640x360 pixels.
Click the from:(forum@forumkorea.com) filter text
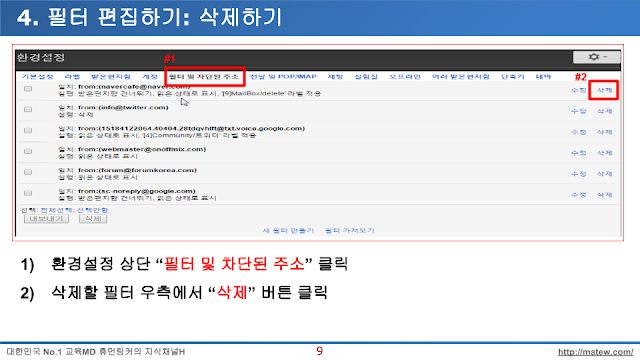(137, 170)
